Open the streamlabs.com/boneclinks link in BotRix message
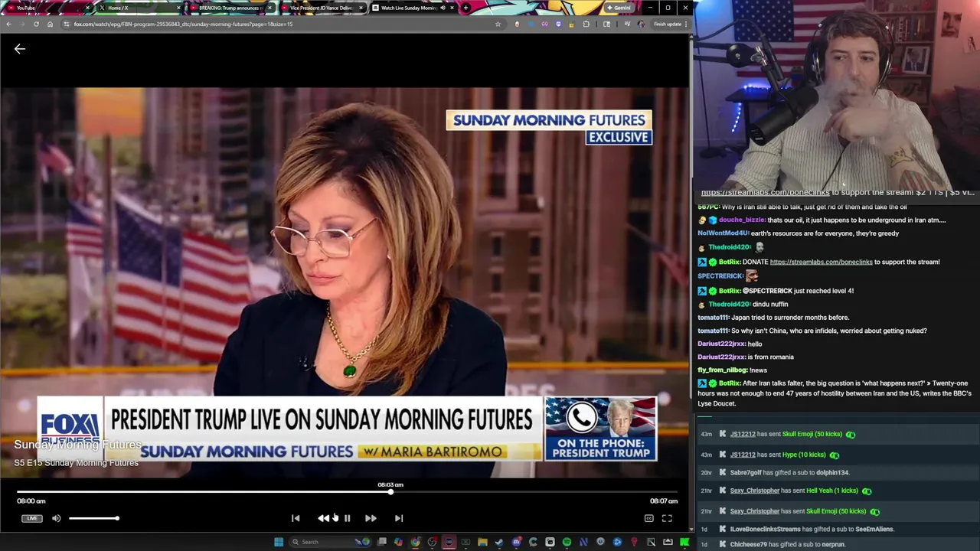Image resolution: width=980 pixels, height=551 pixels. 821,262
